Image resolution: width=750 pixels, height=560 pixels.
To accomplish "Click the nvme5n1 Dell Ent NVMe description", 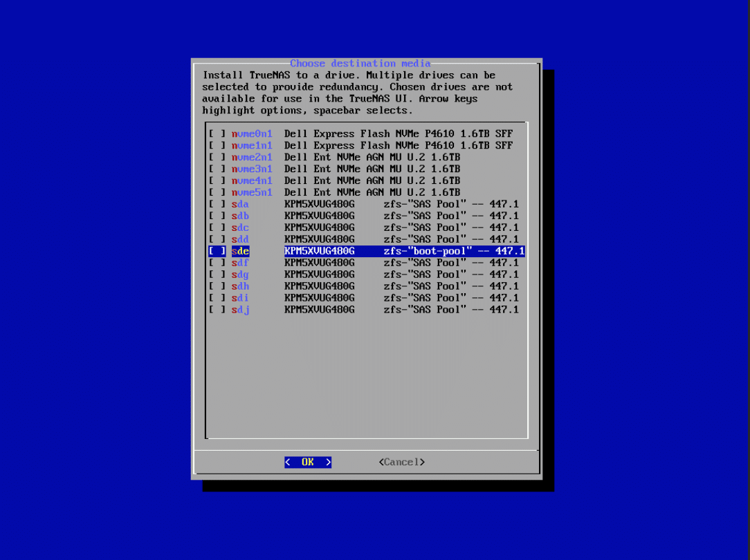I will pos(372,192).
